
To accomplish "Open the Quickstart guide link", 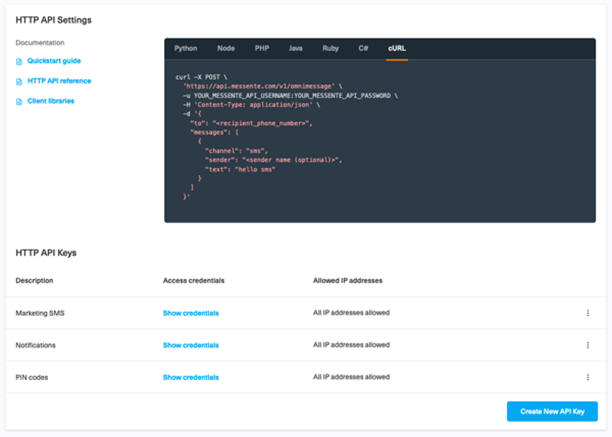I will tap(54, 61).
